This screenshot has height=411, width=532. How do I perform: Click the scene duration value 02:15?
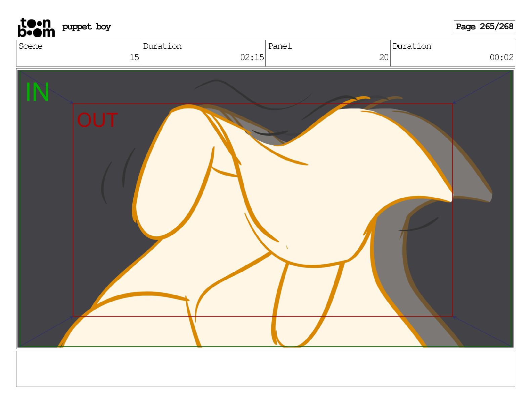[x=252, y=57]
